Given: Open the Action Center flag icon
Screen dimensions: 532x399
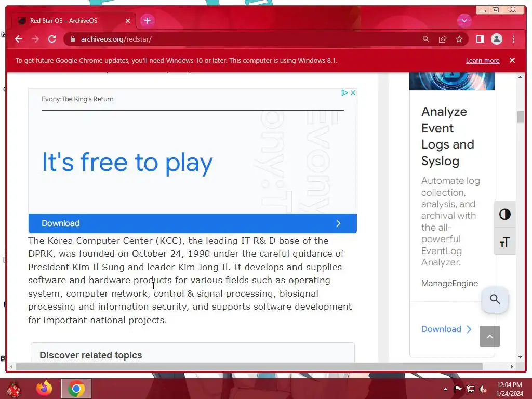Looking at the screenshot, I should [x=458, y=389].
